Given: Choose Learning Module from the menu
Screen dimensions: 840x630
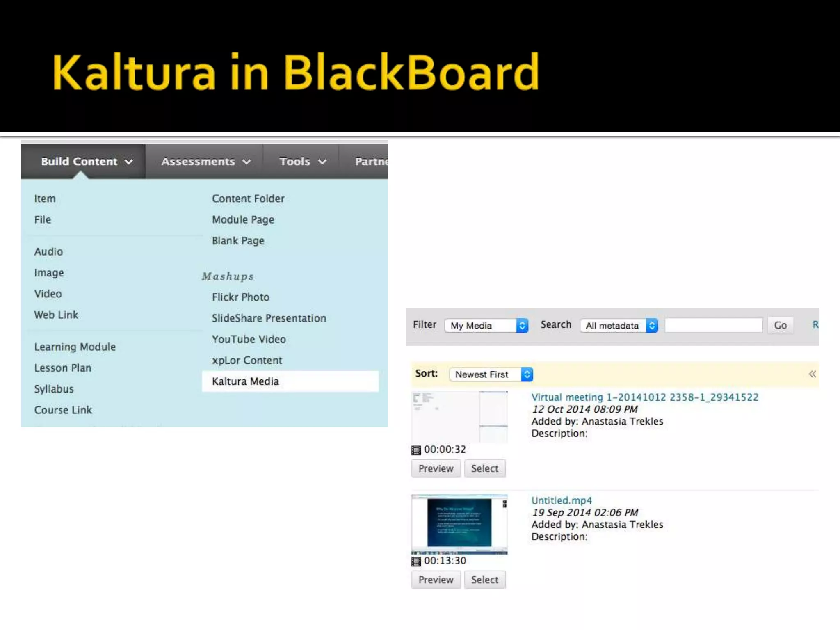Looking at the screenshot, I should (75, 347).
